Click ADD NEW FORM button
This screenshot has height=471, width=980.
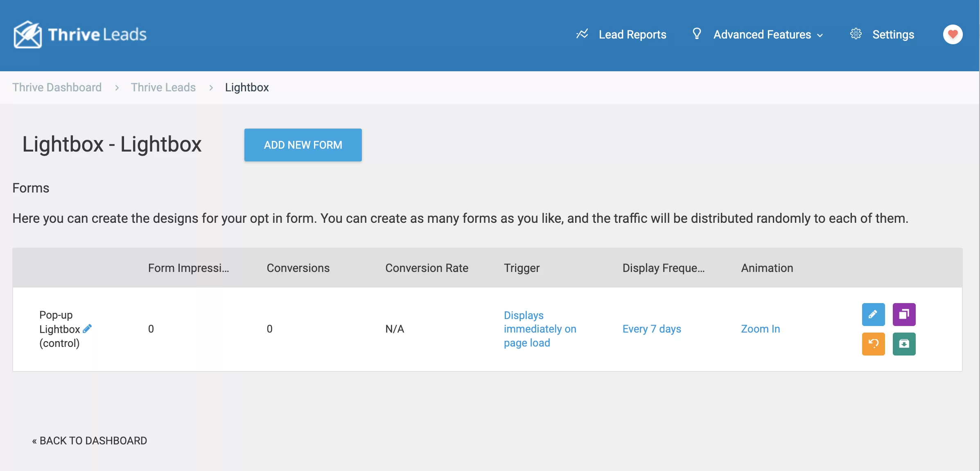[x=303, y=145]
